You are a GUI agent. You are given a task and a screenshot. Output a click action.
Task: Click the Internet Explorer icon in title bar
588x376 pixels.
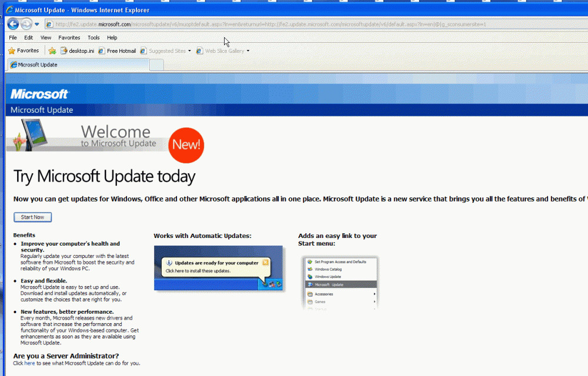tap(9, 10)
